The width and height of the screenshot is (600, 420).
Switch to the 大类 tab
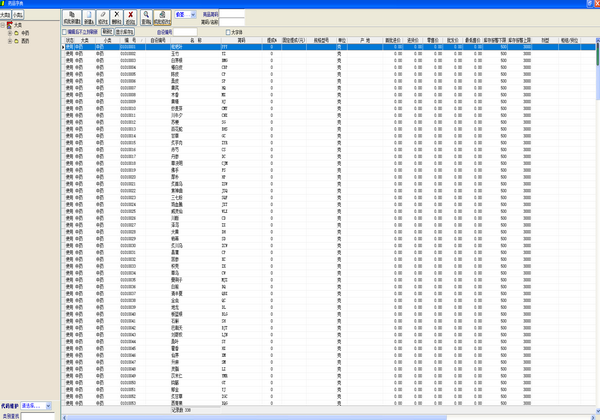click(6, 15)
